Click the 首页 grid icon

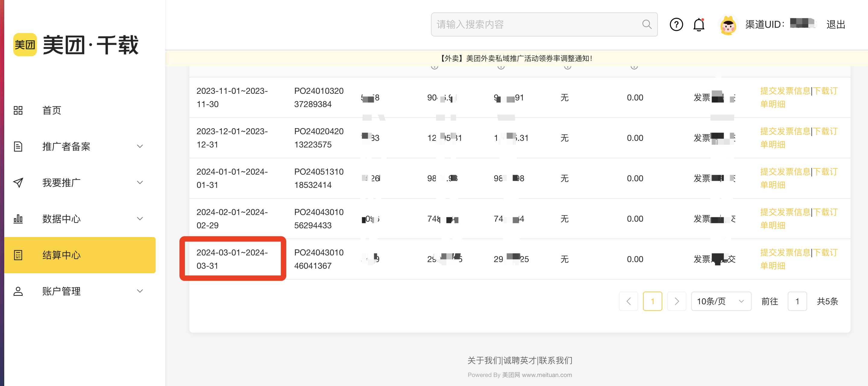pos(18,110)
